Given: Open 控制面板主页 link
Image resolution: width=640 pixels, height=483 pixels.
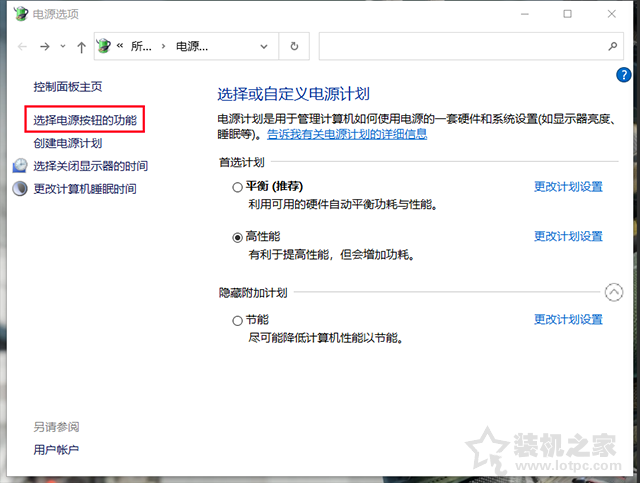Looking at the screenshot, I should (x=68, y=87).
